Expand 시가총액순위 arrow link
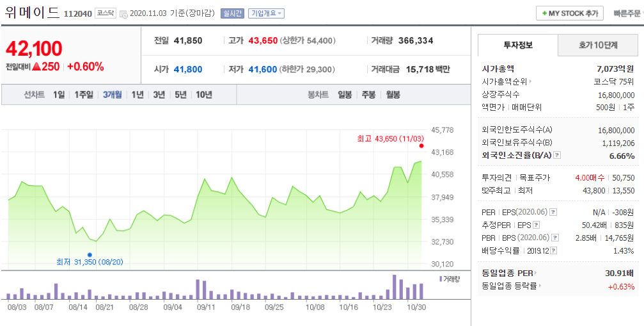 pyautogui.click(x=531, y=81)
